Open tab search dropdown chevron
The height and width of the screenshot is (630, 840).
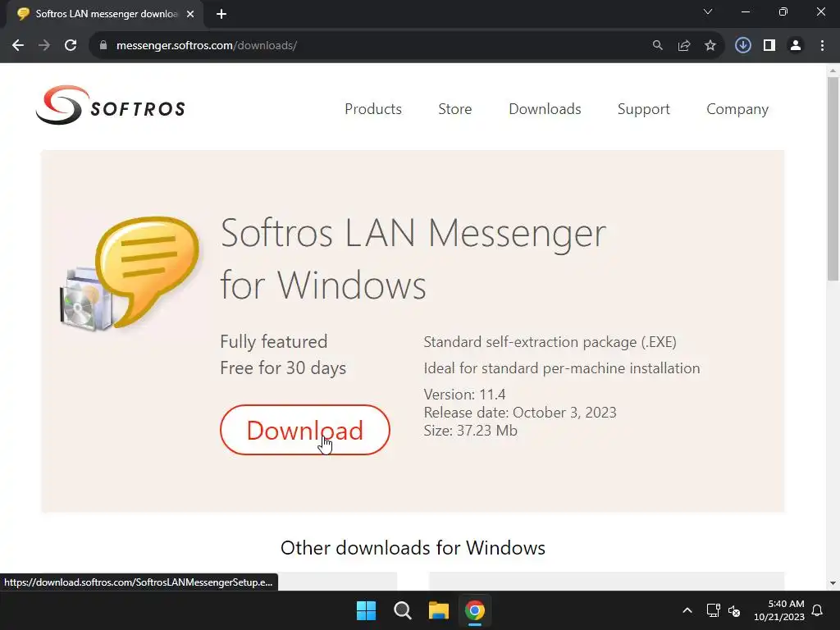[x=708, y=11]
